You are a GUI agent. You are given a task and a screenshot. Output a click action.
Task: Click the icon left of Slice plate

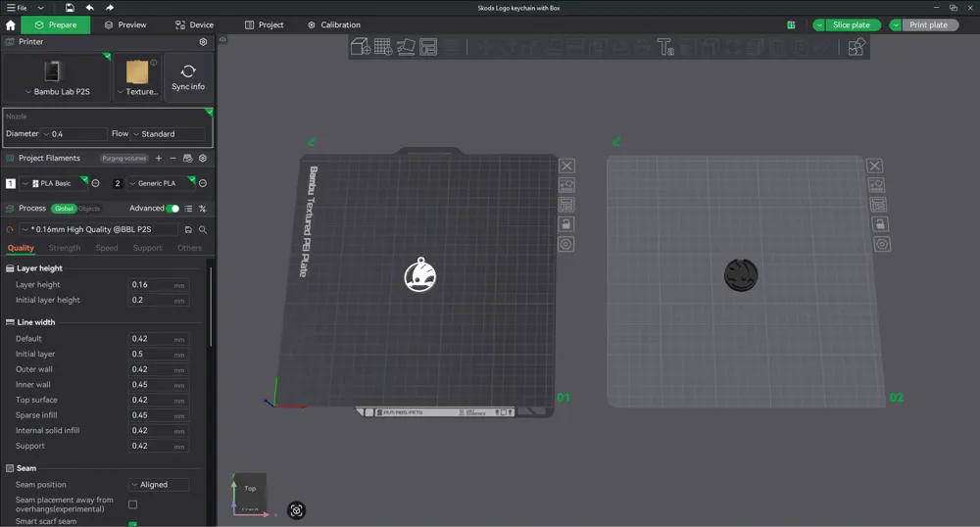791,24
